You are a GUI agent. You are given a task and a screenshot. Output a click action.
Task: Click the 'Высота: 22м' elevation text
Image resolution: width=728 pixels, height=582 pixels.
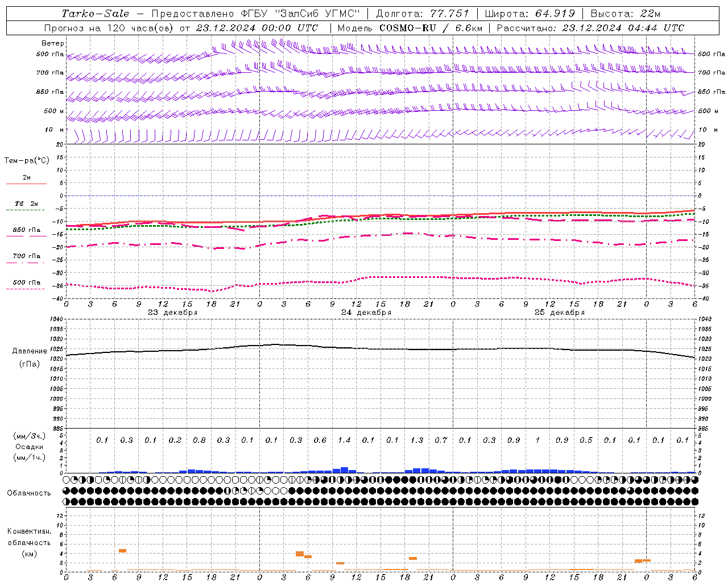[626, 14]
